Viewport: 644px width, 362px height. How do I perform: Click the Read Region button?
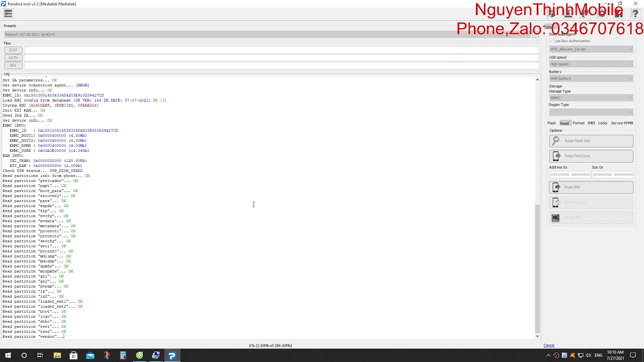click(591, 202)
